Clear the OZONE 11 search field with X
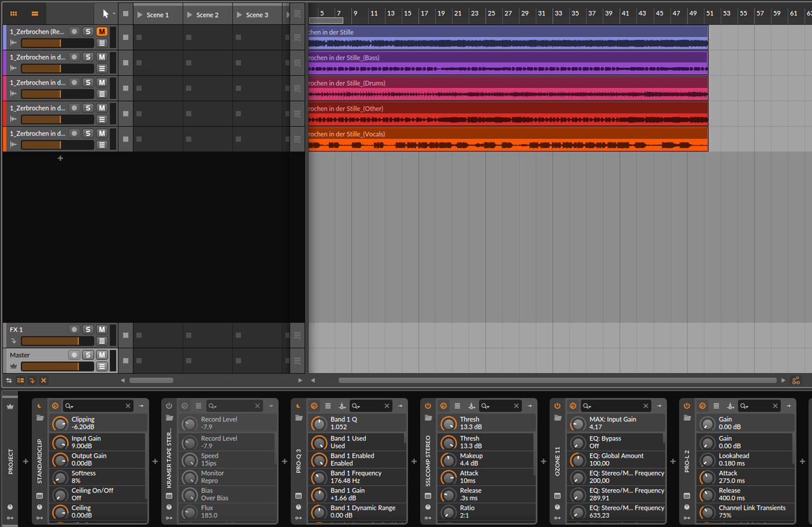Viewport: 812px width, 527px height. tap(646, 406)
